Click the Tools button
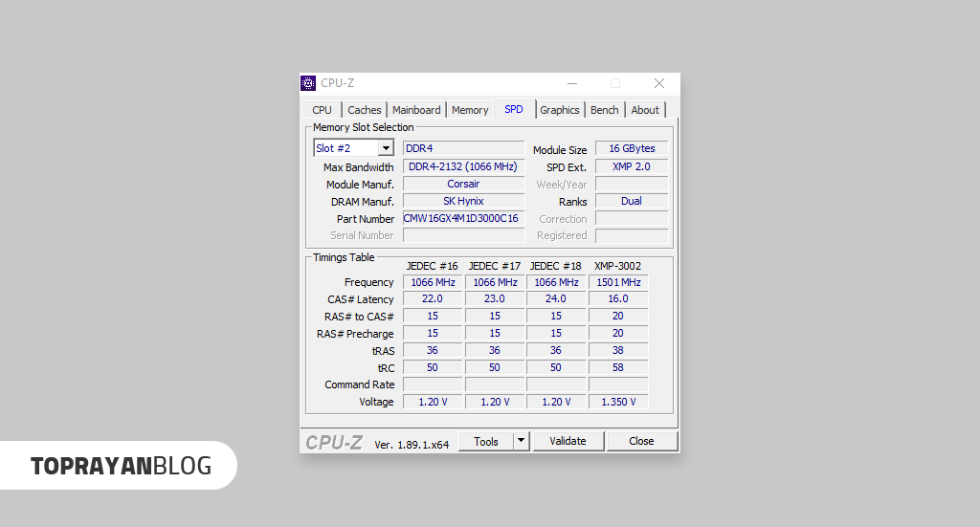The width and height of the screenshot is (980, 527). 486,441
